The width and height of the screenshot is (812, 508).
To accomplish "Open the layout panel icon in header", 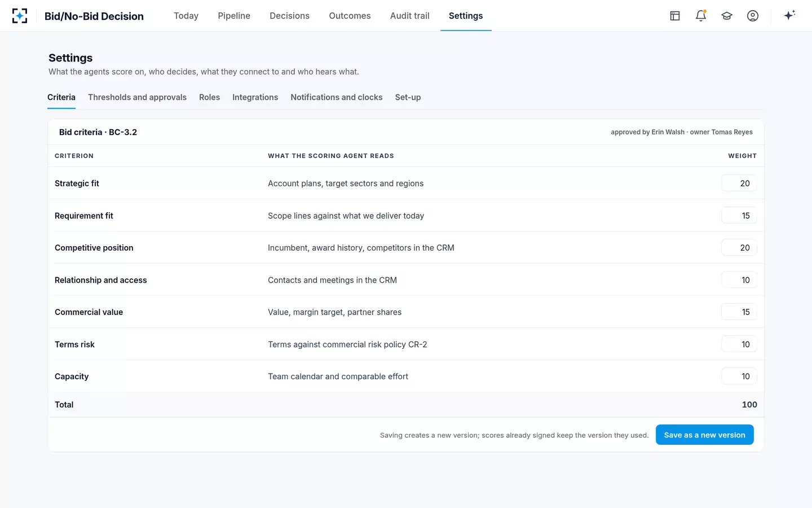I will tap(675, 16).
